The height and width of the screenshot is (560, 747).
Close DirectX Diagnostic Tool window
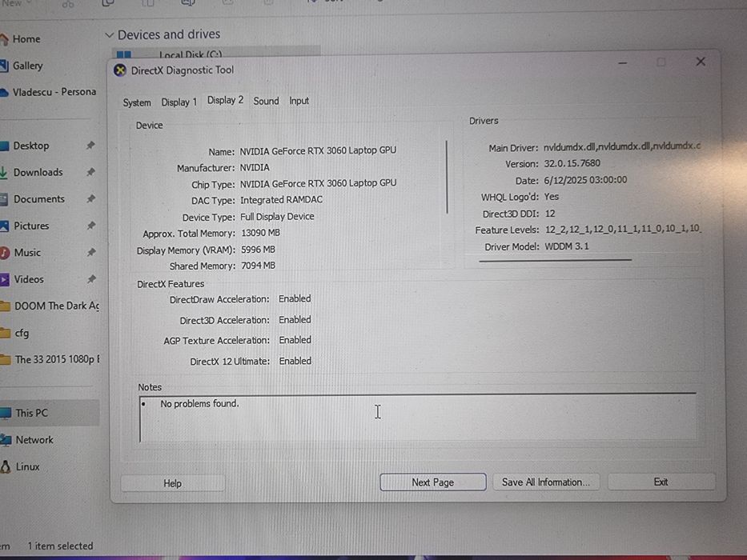[701, 62]
